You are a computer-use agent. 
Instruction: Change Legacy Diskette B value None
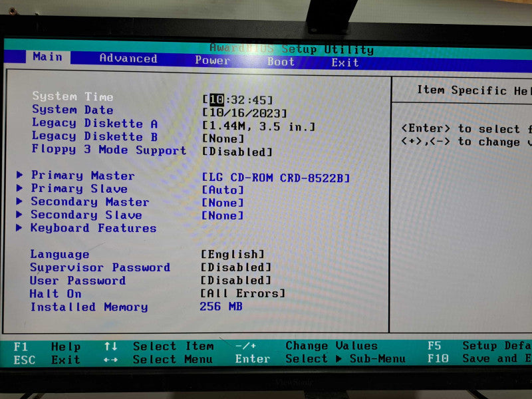coord(223,139)
